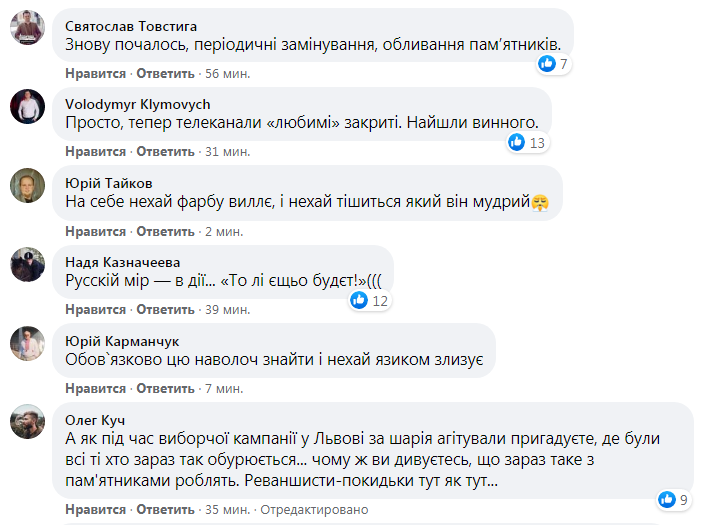This screenshot has height=525, width=720.
Task: Reply to Volodymyr Klymovych's comment
Action: (x=165, y=151)
